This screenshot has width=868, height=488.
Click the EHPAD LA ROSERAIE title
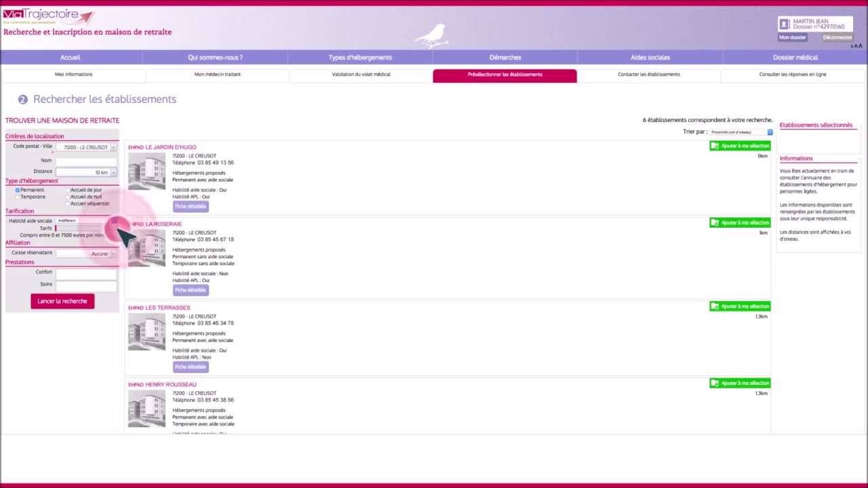[x=155, y=224]
